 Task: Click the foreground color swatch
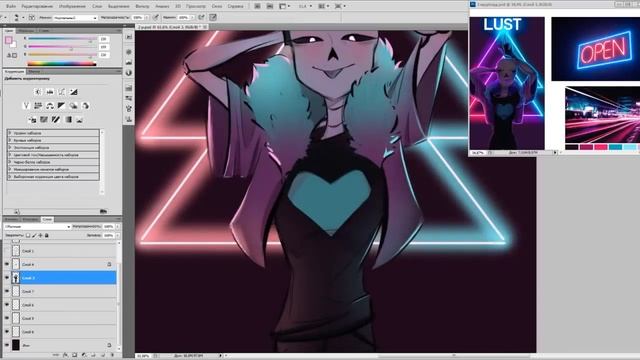click(8, 40)
